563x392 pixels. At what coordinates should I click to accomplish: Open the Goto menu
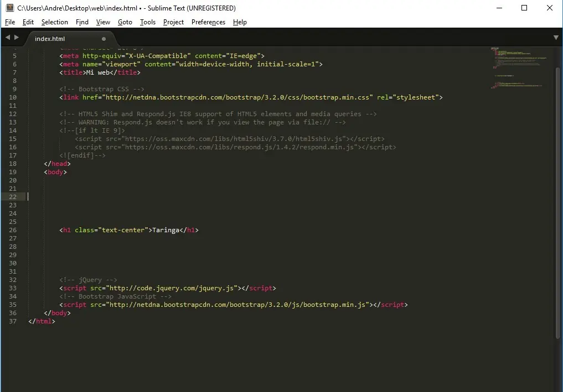pos(125,22)
